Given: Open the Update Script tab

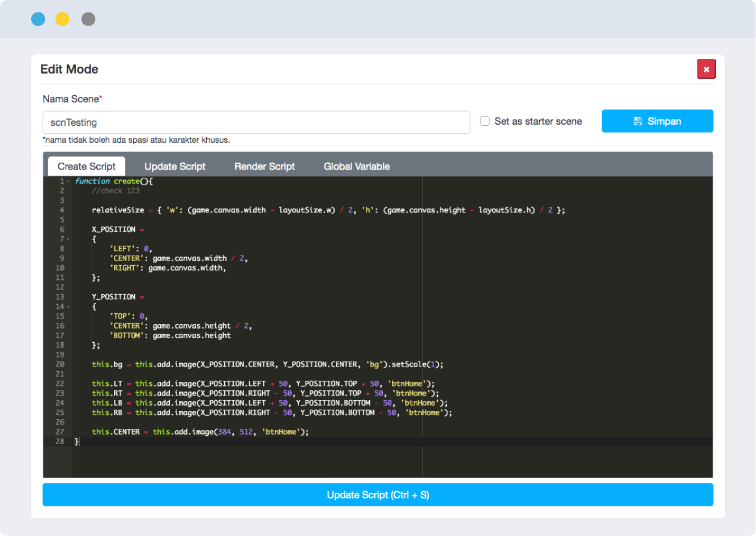Looking at the screenshot, I should pos(175,167).
